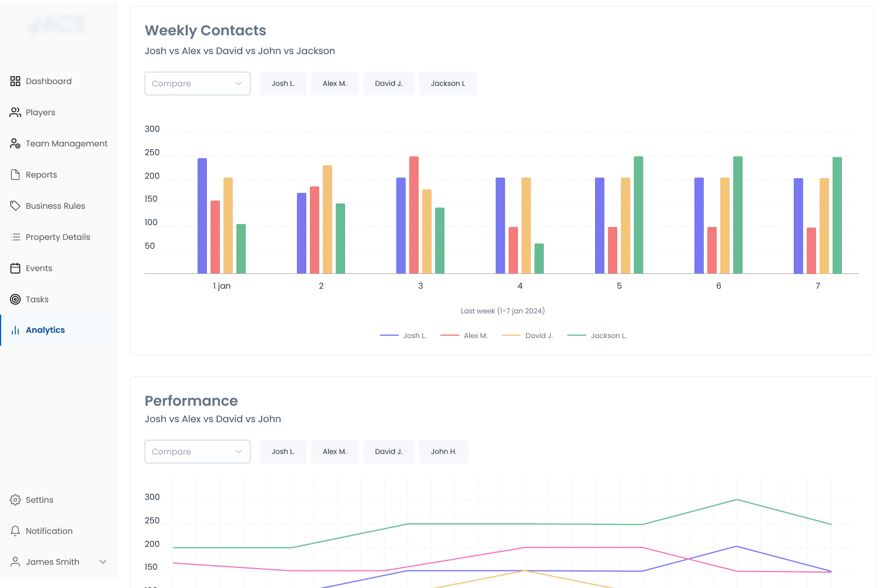Open Performance Compare dropdown
889x588 pixels.
pos(198,452)
